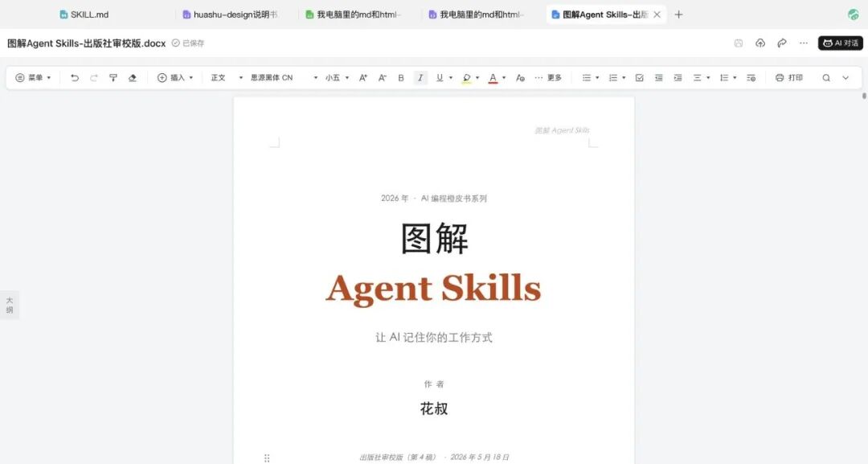Viewport: 868px width, 464px height.
Task: Expand the line spacing options arrow
Action: click(x=735, y=78)
